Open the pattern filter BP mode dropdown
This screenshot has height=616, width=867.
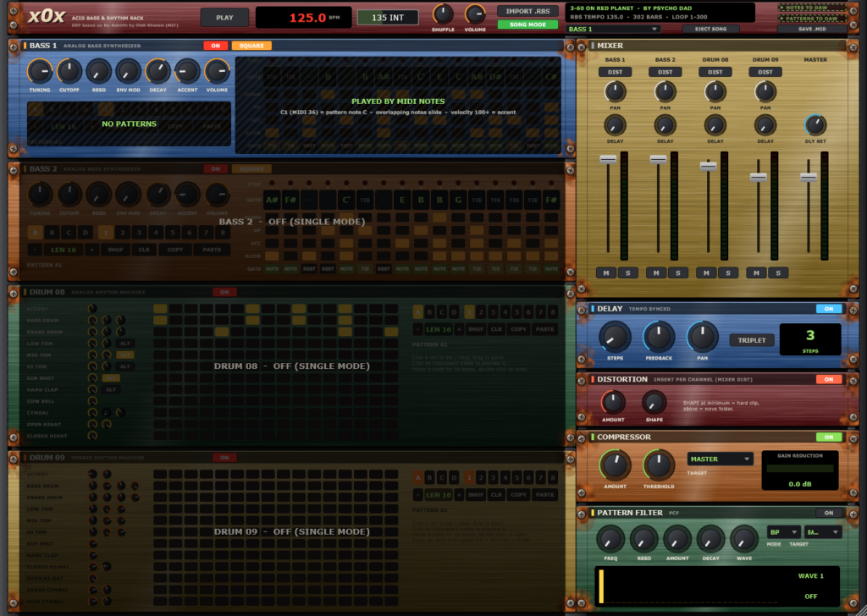(783, 532)
